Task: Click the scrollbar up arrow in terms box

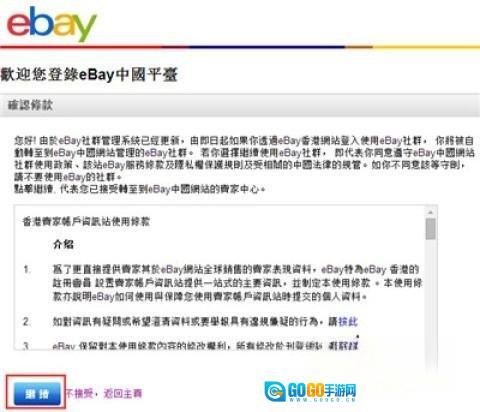Action: click(x=430, y=212)
